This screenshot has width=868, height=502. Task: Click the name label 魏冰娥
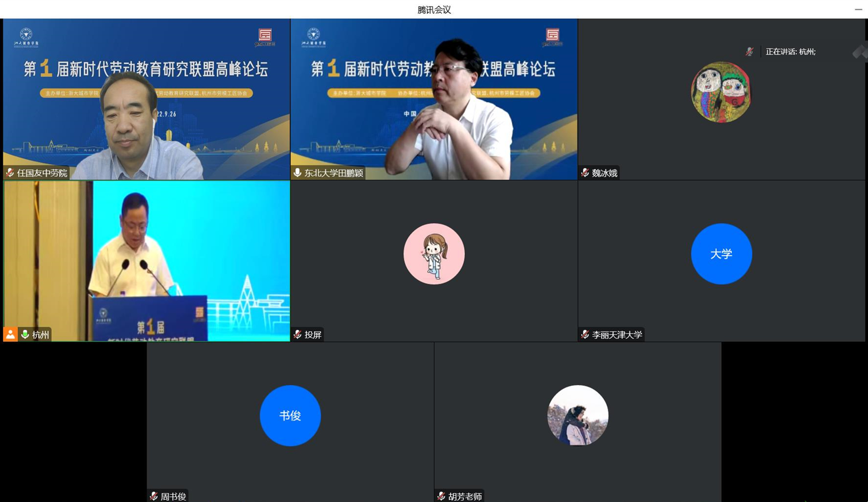[x=605, y=173]
